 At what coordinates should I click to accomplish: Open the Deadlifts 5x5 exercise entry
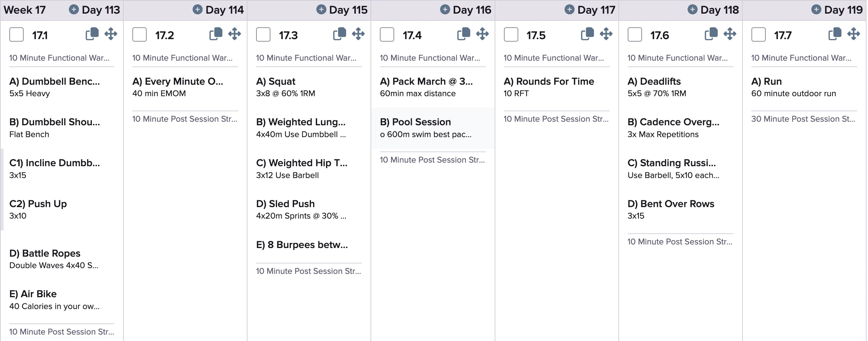[680, 88]
